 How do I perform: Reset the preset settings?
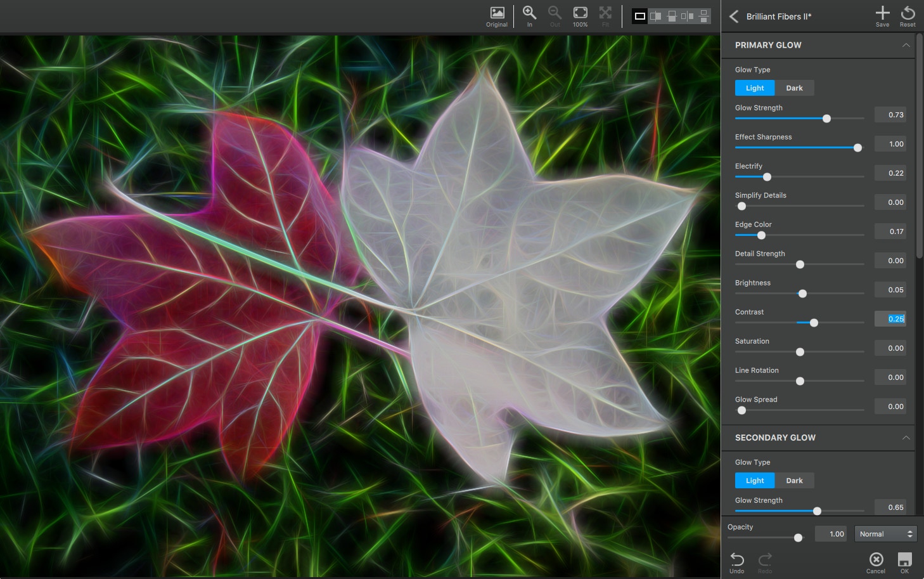point(908,16)
